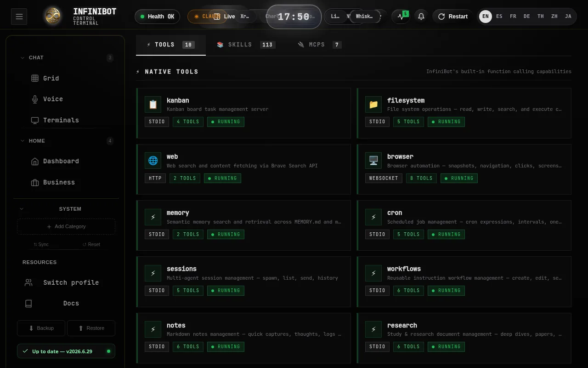The image size is (588, 368).
Task: Click the Health OK status pill
Action: coord(157,17)
